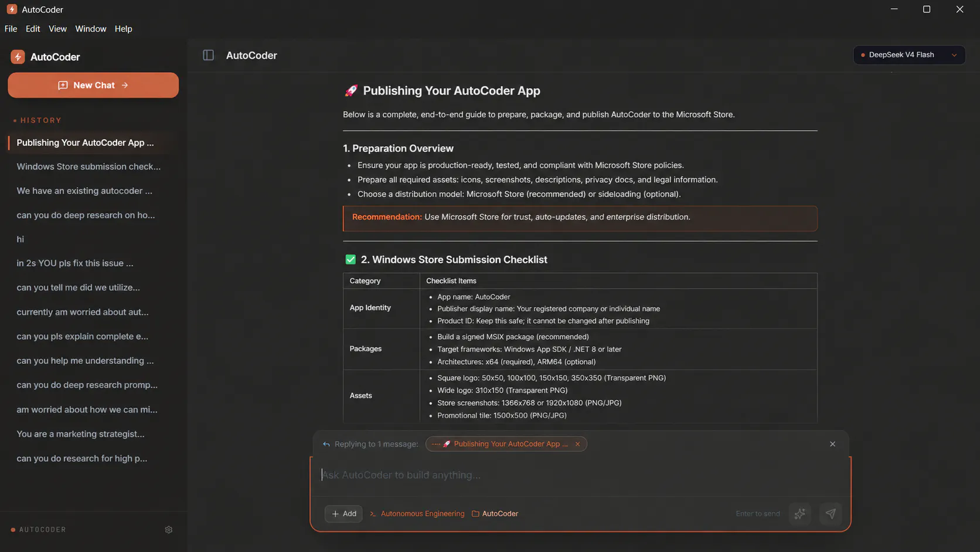Click the 'Recommendation:' callout text
The height and width of the screenshot is (552, 980).
point(387,217)
